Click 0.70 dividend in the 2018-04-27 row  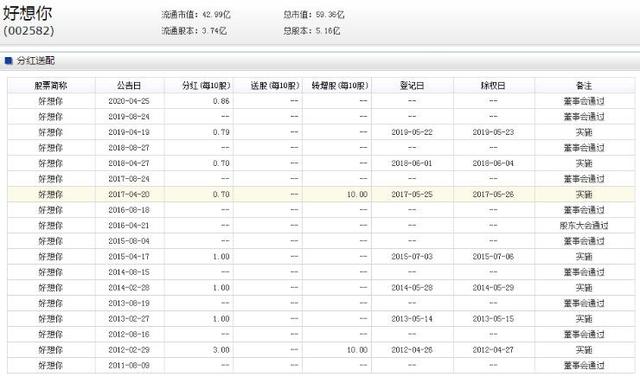tap(221, 163)
